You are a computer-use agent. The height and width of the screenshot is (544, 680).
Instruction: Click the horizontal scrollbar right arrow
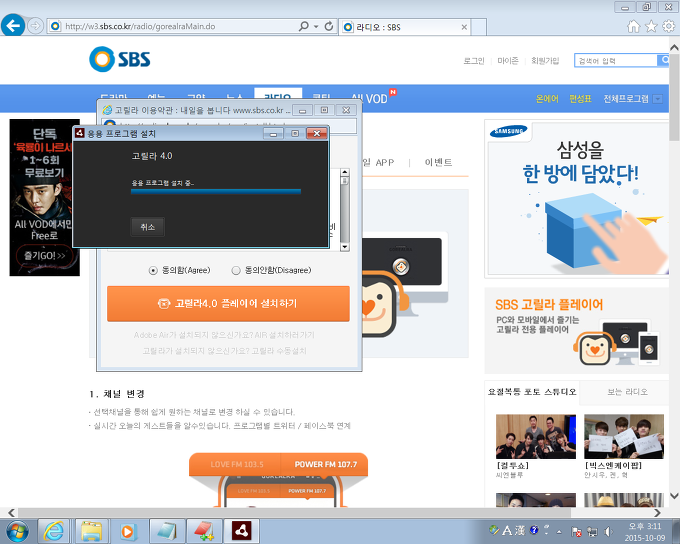click(657, 512)
